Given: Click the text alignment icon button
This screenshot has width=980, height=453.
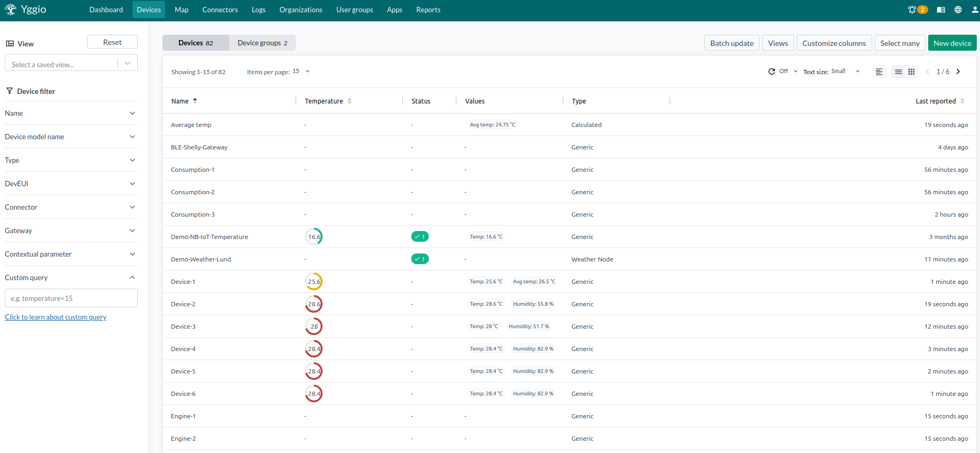Looking at the screenshot, I should [x=879, y=71].
